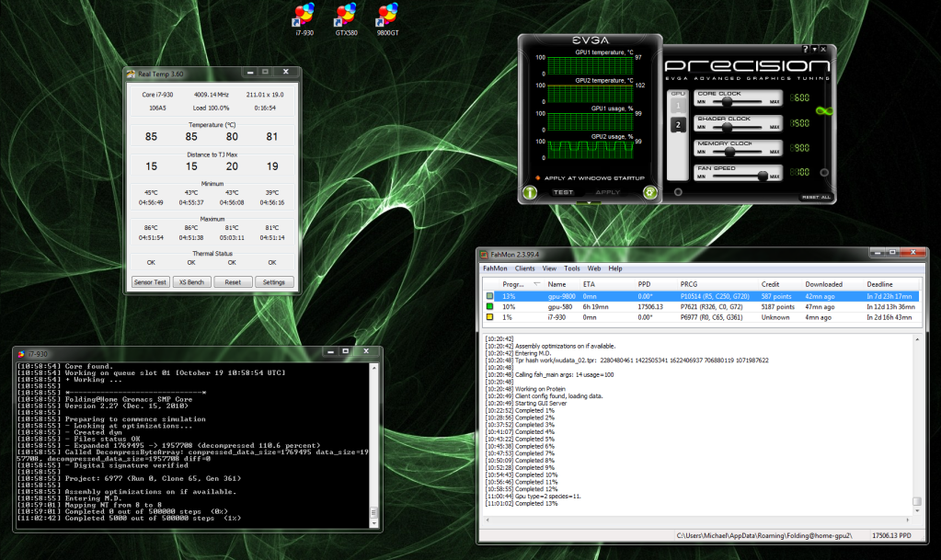
Task: Click the Fan Speed slider knob
Action: click(763, 176)
